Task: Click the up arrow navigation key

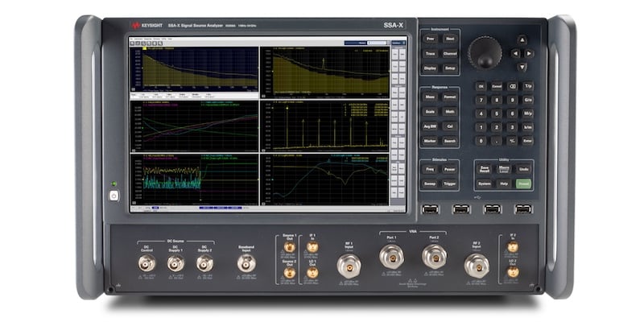Action: tap(522, 39)
